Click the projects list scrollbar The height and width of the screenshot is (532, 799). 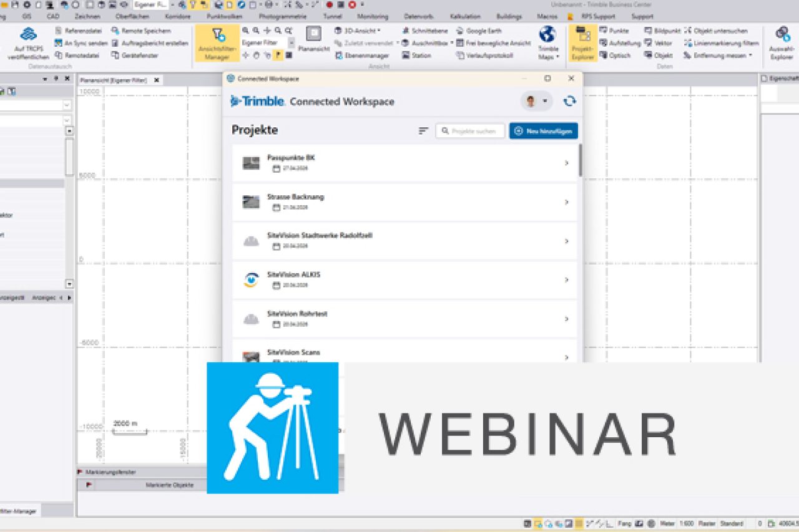click(x=581, y=160)
